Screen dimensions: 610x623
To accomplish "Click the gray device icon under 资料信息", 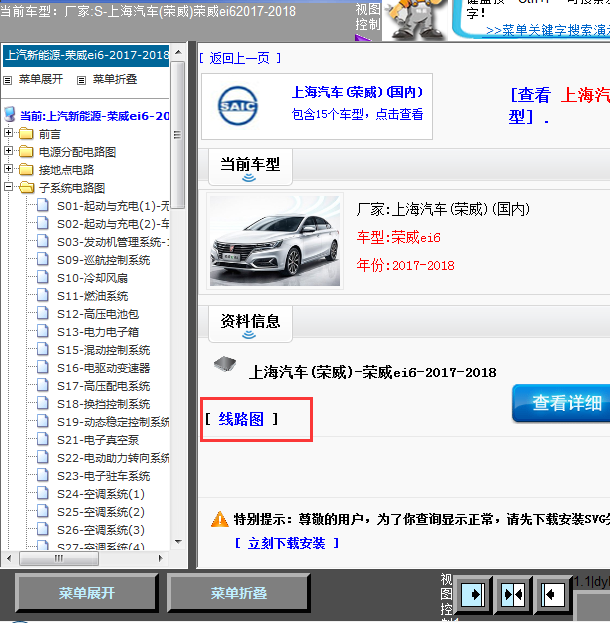I will [x=225, y=363].
